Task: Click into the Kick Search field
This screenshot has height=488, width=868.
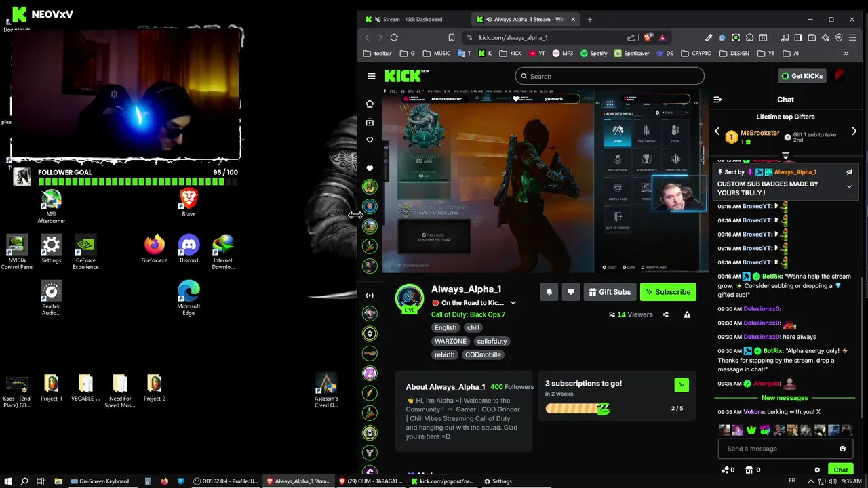Action: 610,76
